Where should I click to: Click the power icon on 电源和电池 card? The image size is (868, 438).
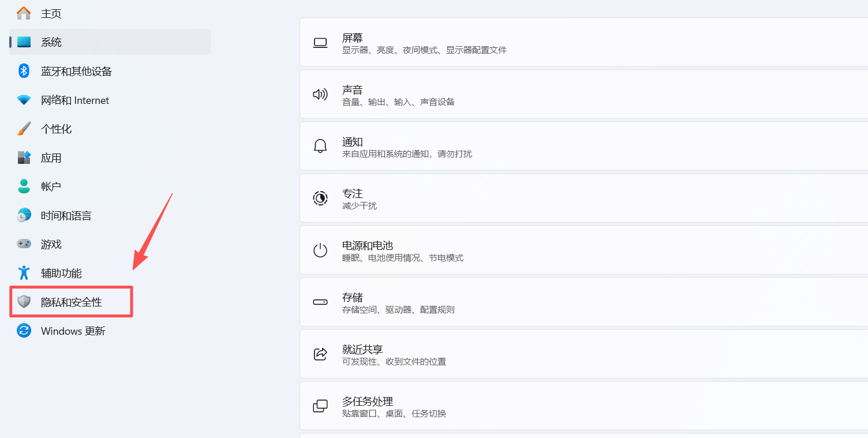320,250
